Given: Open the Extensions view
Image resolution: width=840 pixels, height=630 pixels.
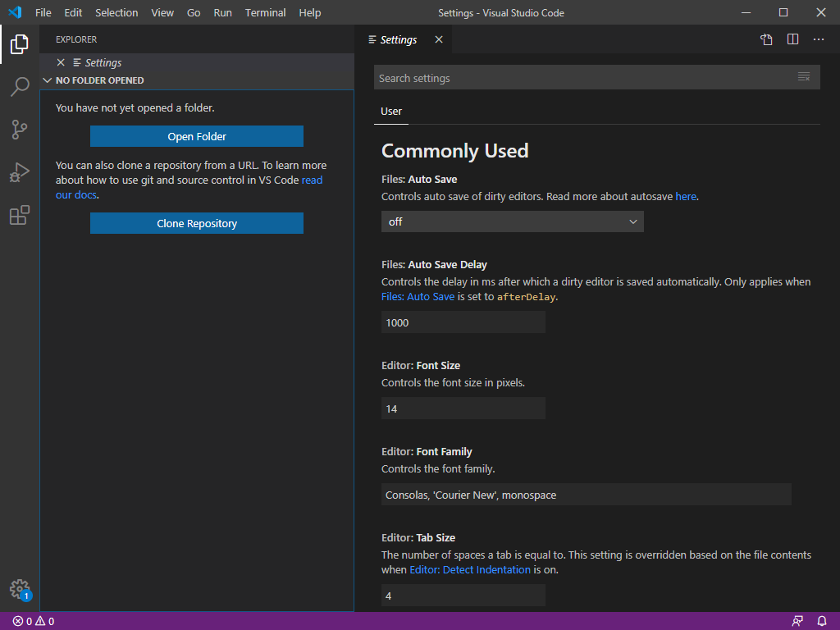Looking at the screenshot, I should coord(20,216).
